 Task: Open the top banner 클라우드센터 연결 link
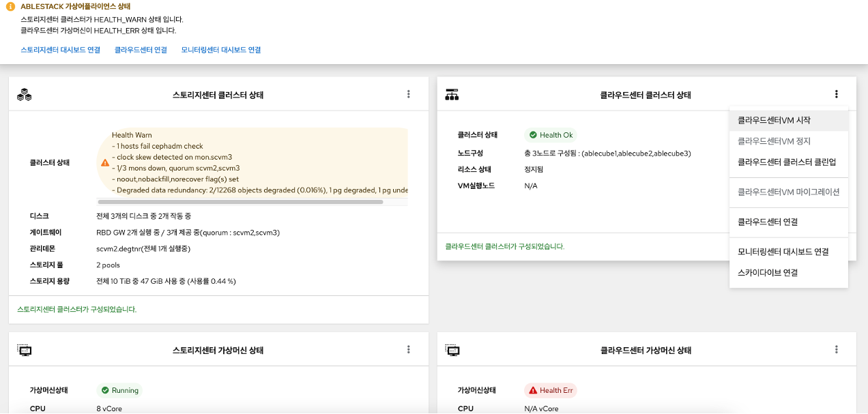(x=141, y=50)
